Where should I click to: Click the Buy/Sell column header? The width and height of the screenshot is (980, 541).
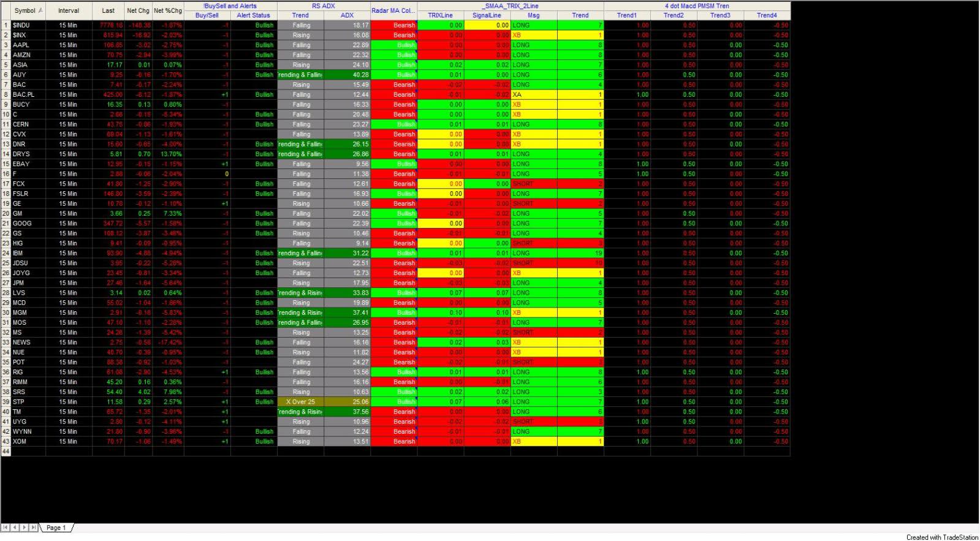[207, 15]
